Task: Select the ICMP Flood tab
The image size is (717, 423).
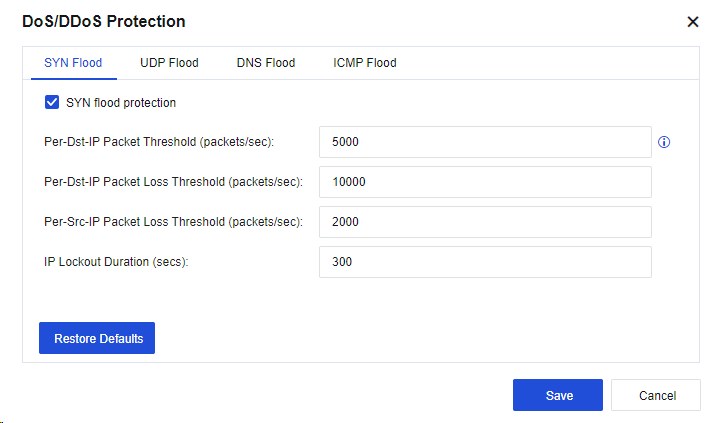Action: (x=364, y=63)
